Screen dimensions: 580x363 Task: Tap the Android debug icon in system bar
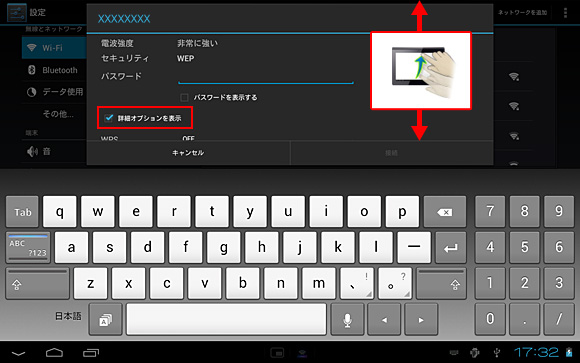(x=475, y=353)
